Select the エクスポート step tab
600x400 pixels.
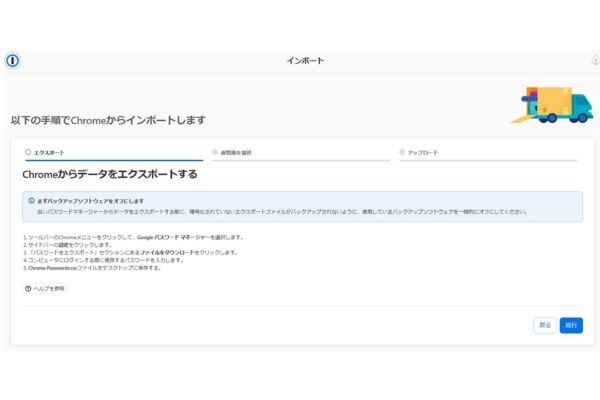114,153
